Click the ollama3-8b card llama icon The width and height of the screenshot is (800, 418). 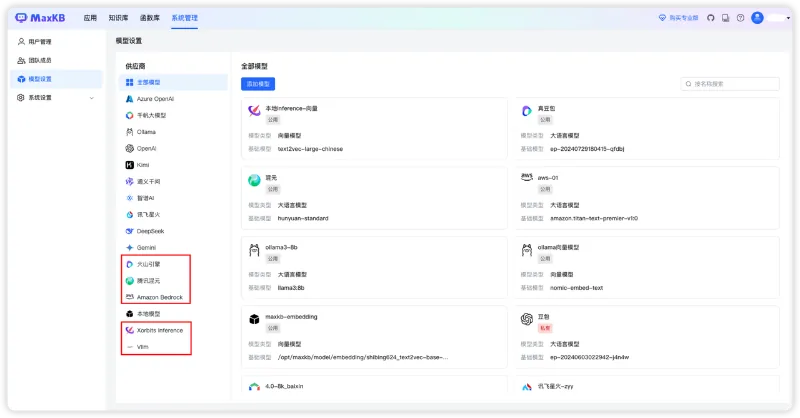click(x=254, y=250)
